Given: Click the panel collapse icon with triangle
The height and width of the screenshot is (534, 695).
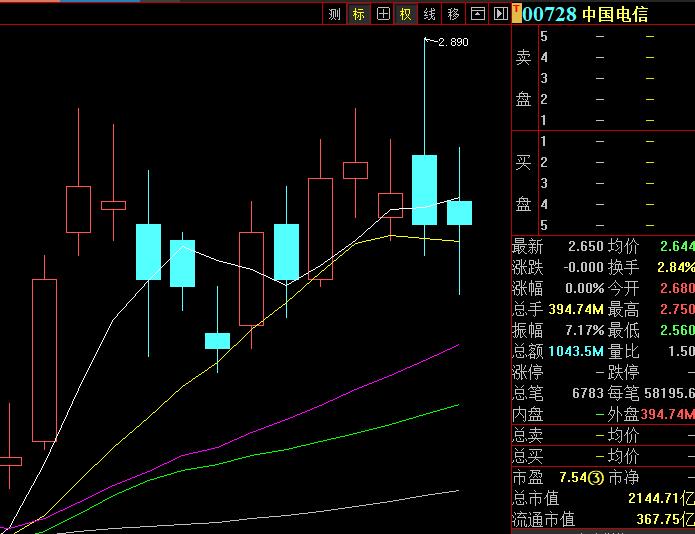Looking at the screenshot, I should click(x=477, y=14).
